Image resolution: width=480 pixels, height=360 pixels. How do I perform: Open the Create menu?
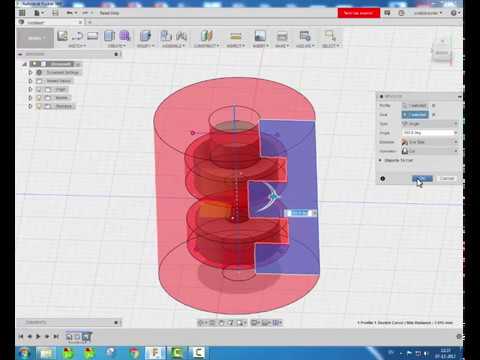[117, 46]
